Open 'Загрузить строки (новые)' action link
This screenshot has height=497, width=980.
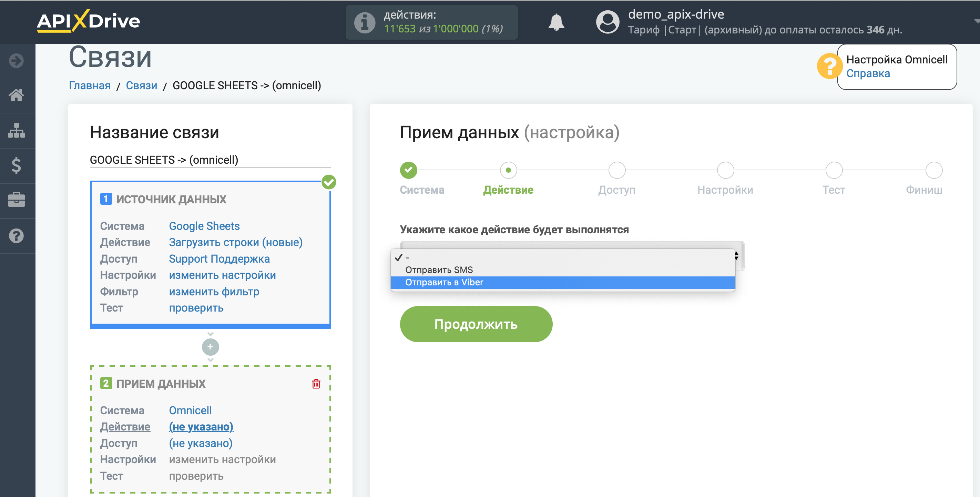[235, 242]
